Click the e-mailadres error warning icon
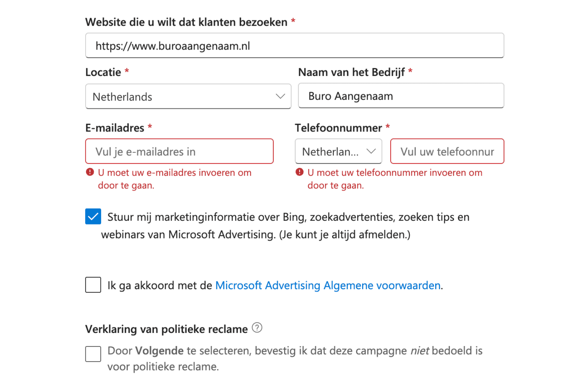Viewport: 588px width, 392px height. pyautogui.click(x=90, y=172)
